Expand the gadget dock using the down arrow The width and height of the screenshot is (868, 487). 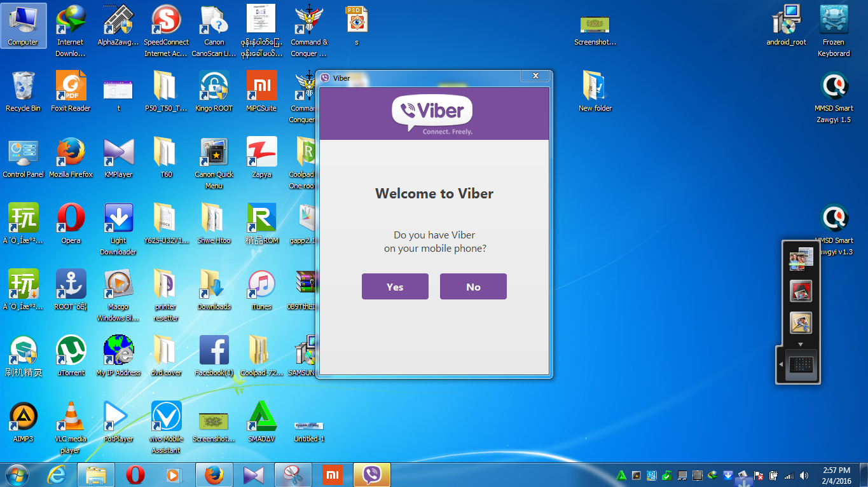tap(801, 345)
